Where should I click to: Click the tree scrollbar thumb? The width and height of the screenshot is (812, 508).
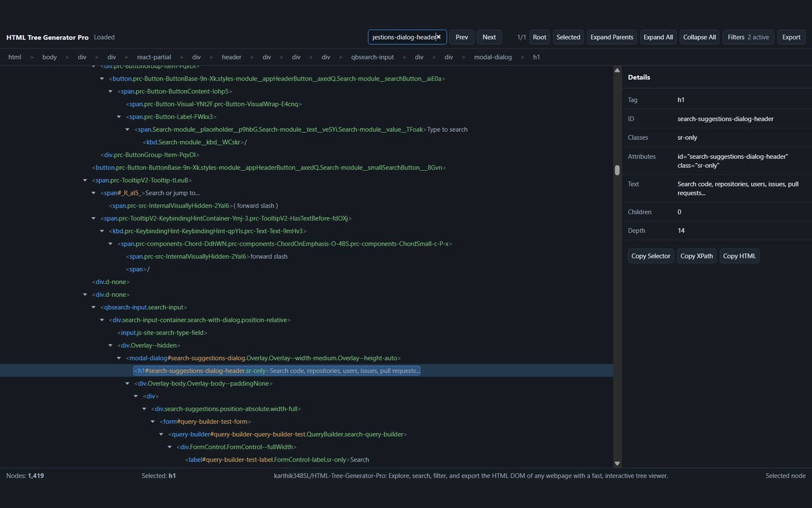point(617,170)
